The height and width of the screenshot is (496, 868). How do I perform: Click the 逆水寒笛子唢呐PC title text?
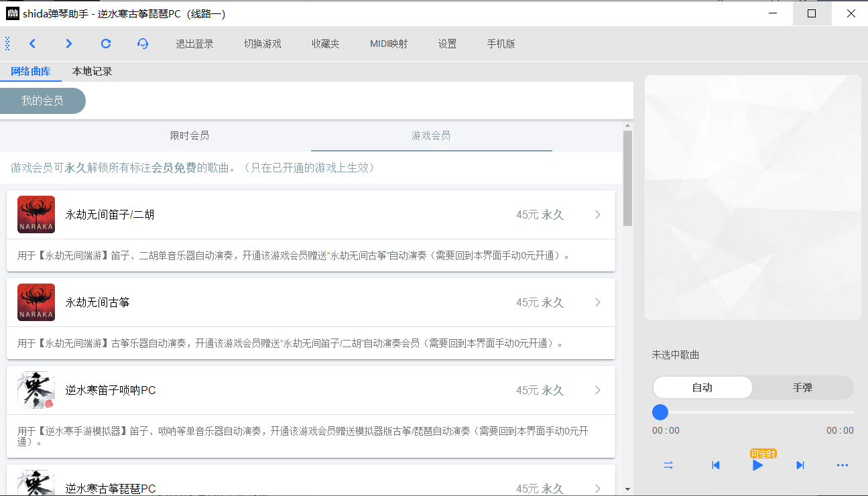111,390
